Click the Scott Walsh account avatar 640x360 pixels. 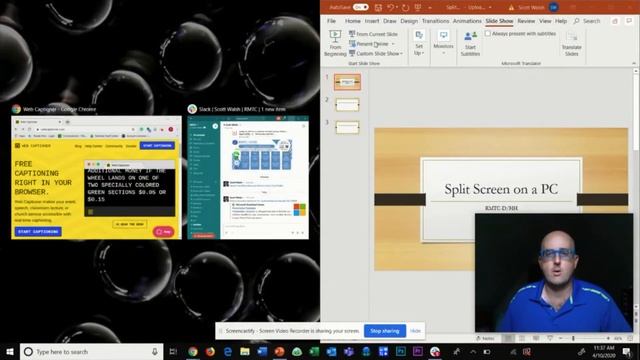tap(553, 7)
